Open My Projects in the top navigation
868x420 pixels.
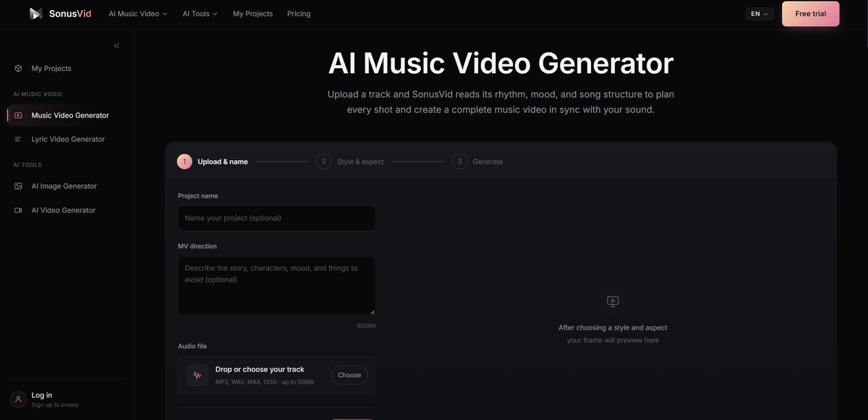pyautogui.click(x=252, y=14)
